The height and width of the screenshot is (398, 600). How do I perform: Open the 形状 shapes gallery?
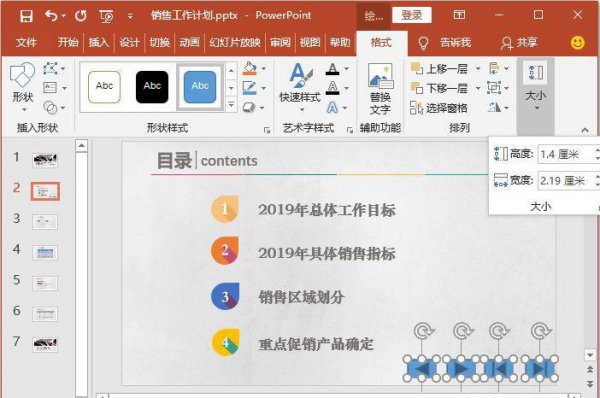pos(23,88)
